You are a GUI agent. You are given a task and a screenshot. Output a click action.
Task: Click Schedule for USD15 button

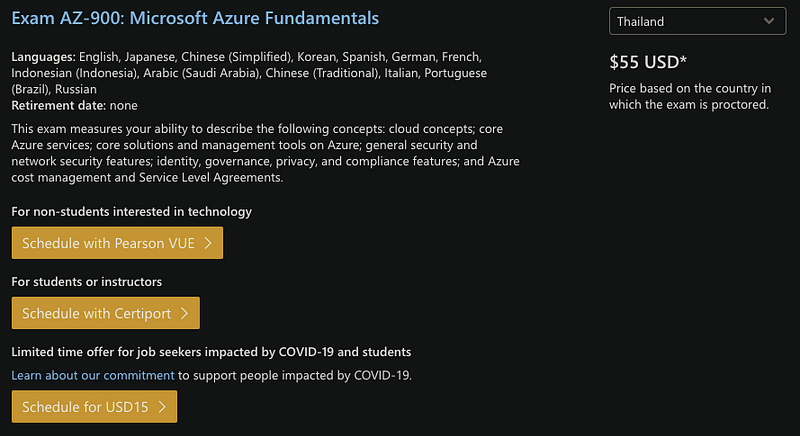(x=94, y=406)
